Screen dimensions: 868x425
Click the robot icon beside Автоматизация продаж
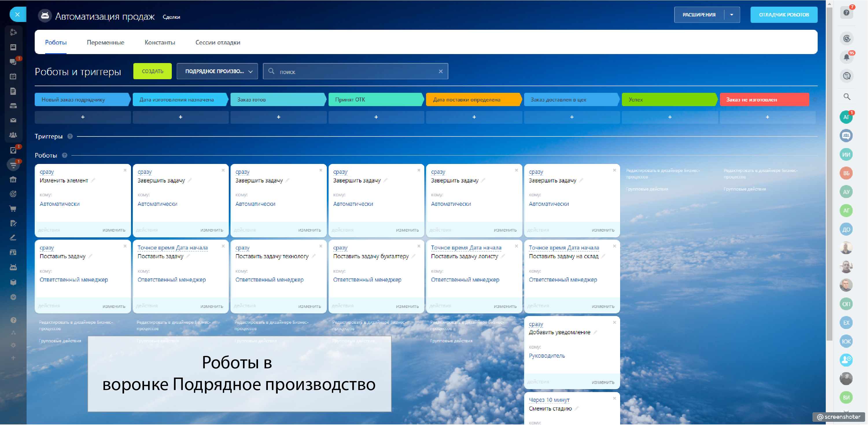(x=45, y=16)
